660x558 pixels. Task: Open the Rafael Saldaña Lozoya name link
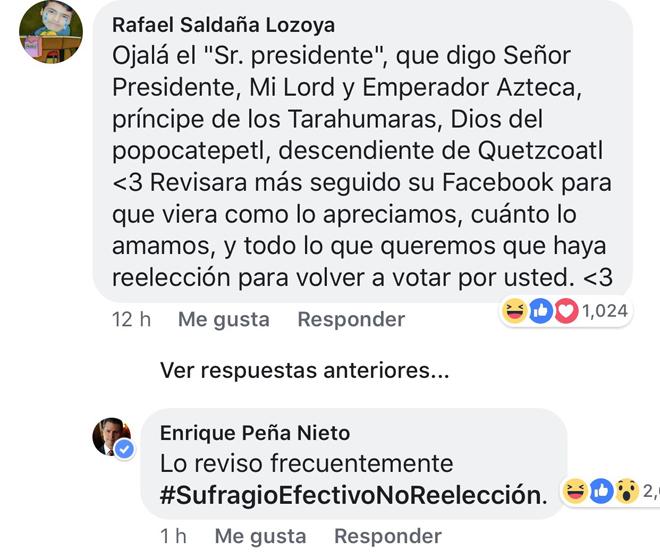[x=223, y=25]
